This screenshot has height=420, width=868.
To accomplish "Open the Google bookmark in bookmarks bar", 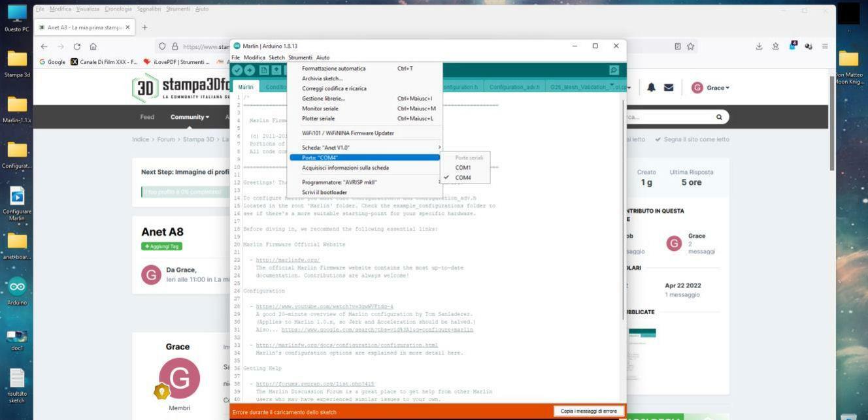I will pos(52,62).
